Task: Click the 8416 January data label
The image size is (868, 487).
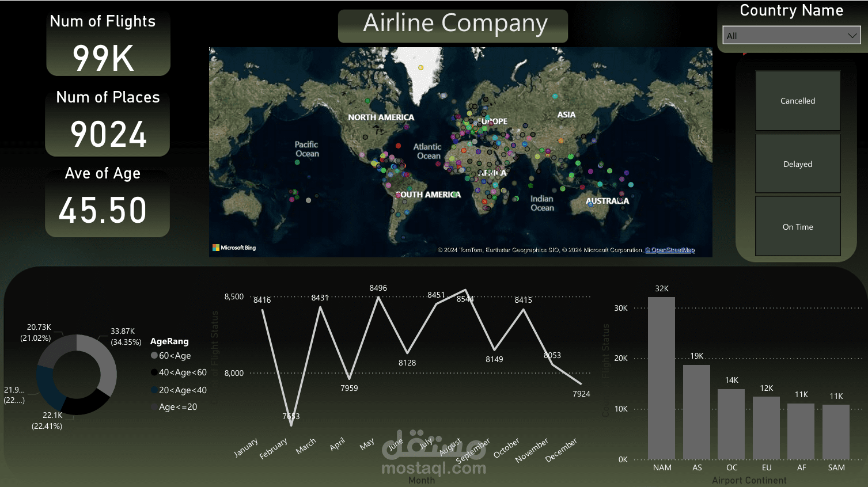Action: 262,300
